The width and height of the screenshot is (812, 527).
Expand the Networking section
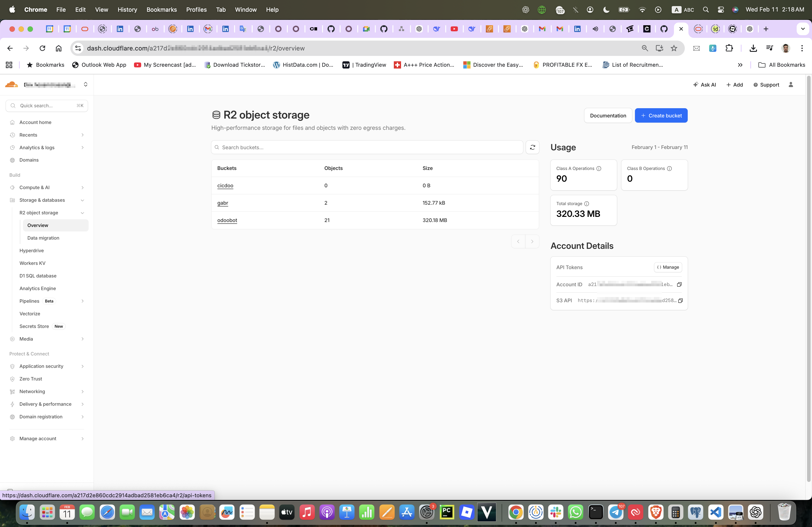82,391
